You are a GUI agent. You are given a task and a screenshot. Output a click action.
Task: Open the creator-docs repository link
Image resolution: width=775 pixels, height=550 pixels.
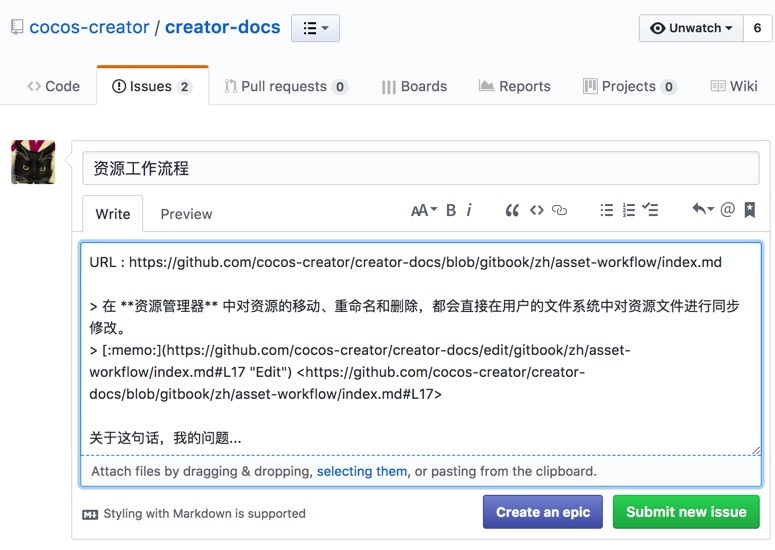click(x=222, y=27)
